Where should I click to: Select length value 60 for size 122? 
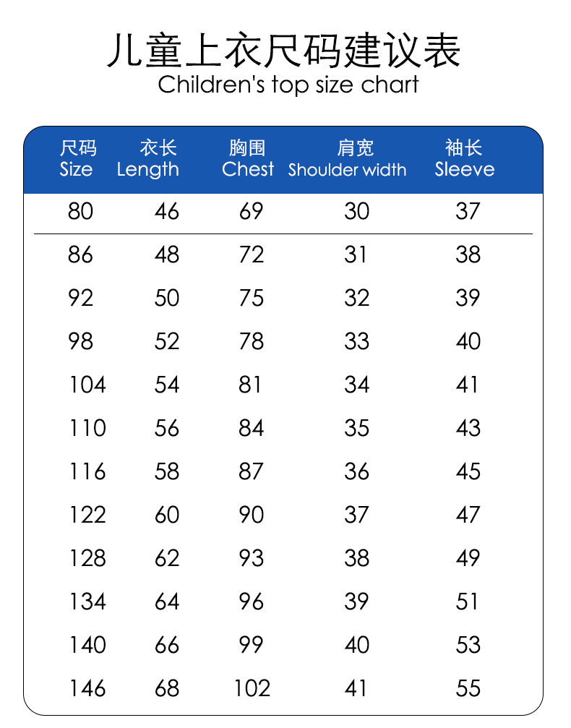click(x=167, y=515)
